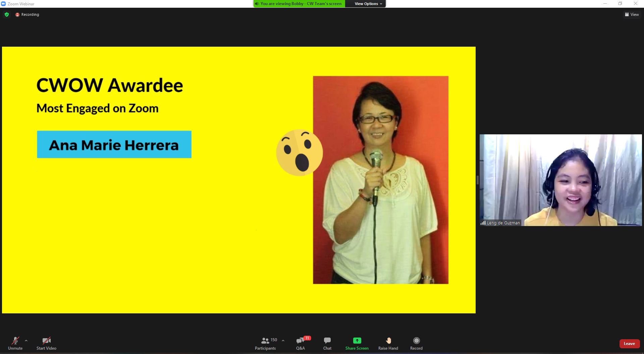Image resolution: width=644 pixels, height=354 pixels.
Task: Click the Zoom Webinar app icon in title bar
Action: (3, 4)
